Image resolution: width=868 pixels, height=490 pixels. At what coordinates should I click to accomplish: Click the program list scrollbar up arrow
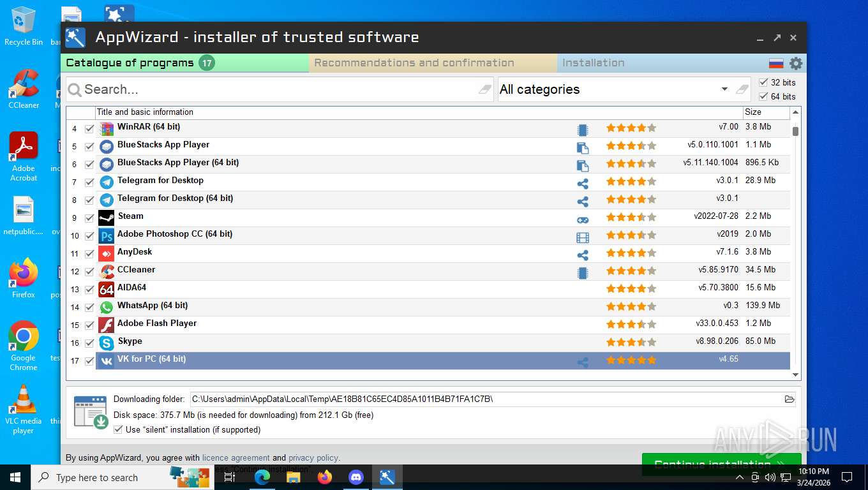(x=795, y=112)
